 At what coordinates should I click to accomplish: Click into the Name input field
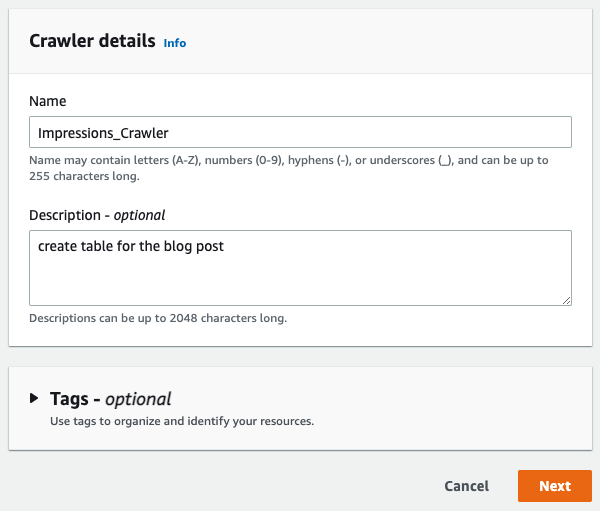300,132
